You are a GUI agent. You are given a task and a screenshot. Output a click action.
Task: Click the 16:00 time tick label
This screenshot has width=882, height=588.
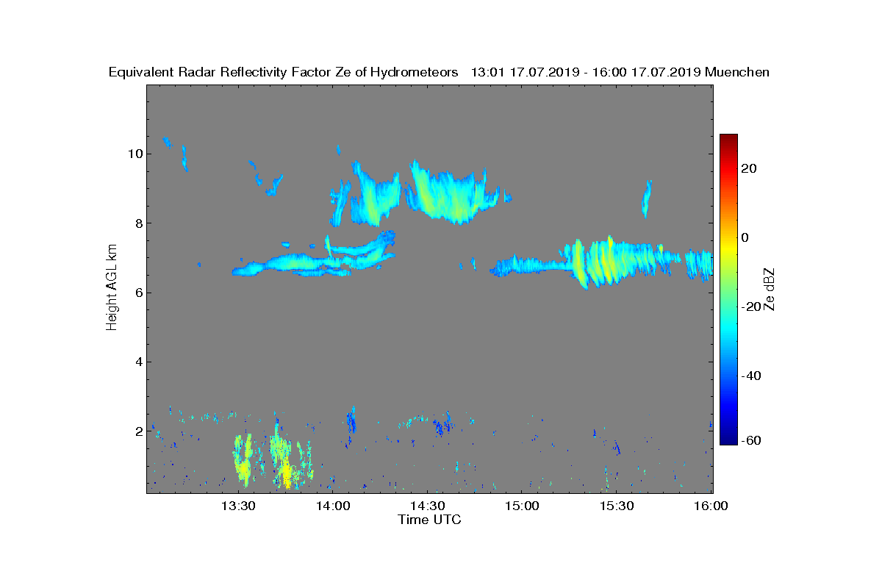[x=711, y=506]
